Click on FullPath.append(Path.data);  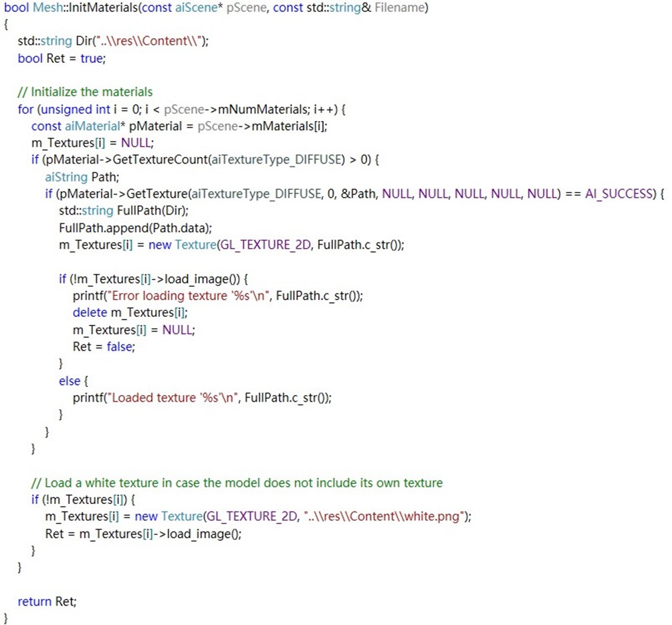pos(136,228)
